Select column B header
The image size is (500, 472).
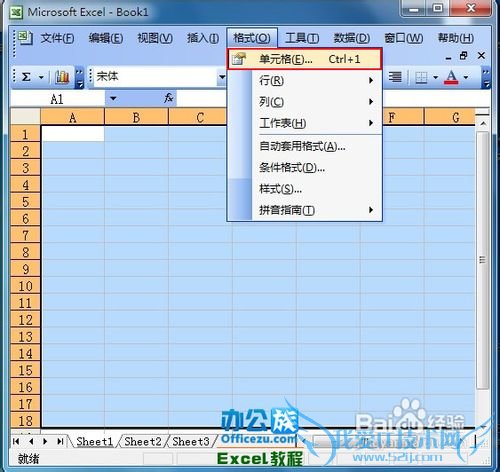coord(136,117)
